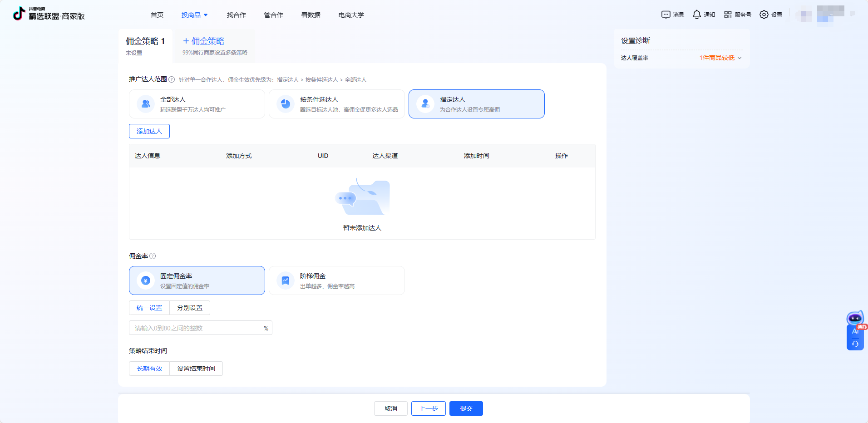Click the commission rate percentage input field
This screenshot has height=423, width=868.
[197, 328]
